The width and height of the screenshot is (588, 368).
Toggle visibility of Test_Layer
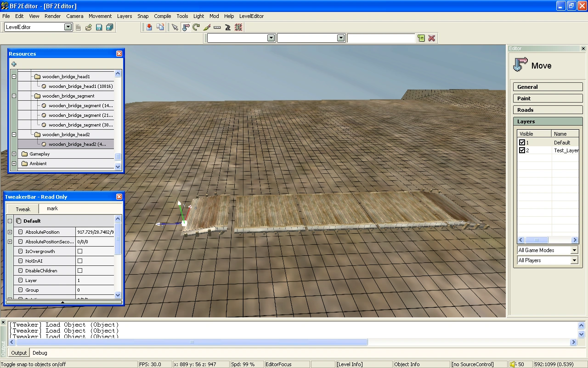522,150
